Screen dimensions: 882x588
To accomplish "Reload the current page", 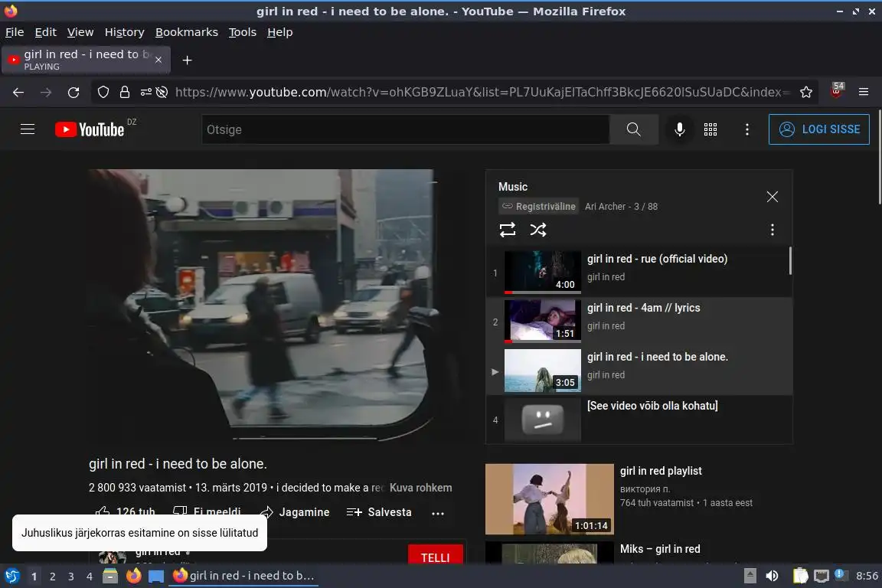I will pyautogui.click(x=73, y=93).
